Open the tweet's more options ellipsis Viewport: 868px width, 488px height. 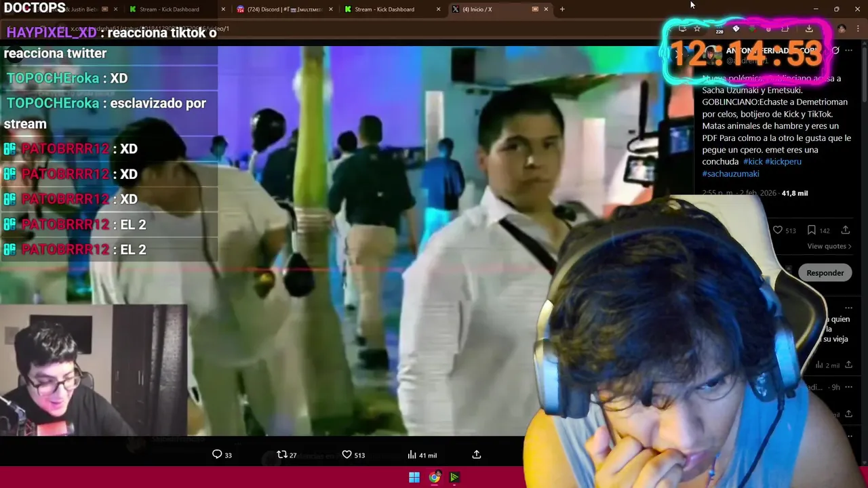point(849,51)
